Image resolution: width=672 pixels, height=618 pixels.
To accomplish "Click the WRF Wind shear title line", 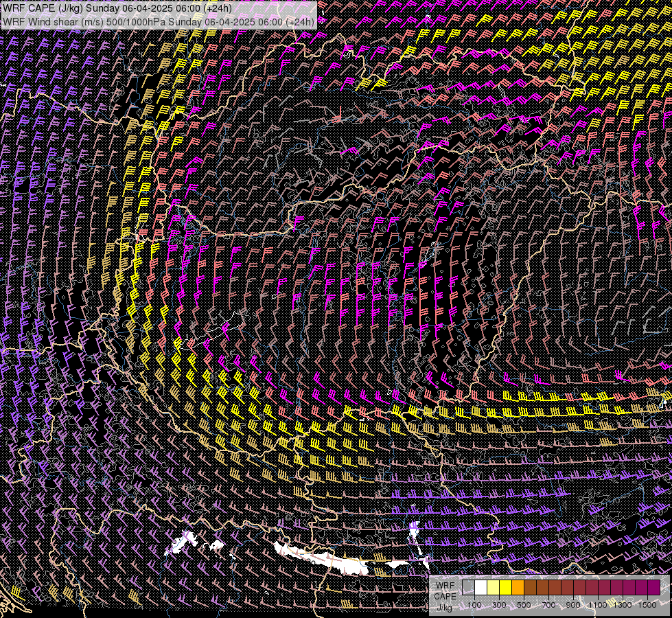I will click(159, 22).
